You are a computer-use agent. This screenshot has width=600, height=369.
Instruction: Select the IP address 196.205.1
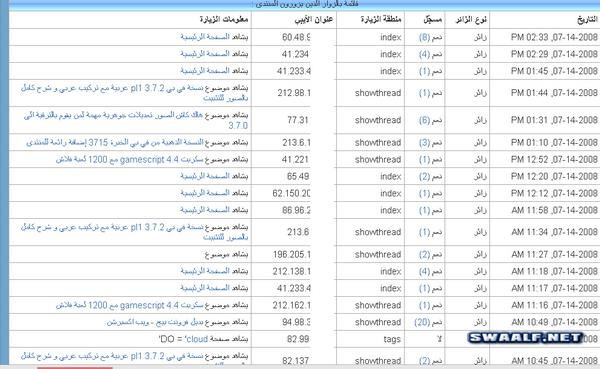291,255
